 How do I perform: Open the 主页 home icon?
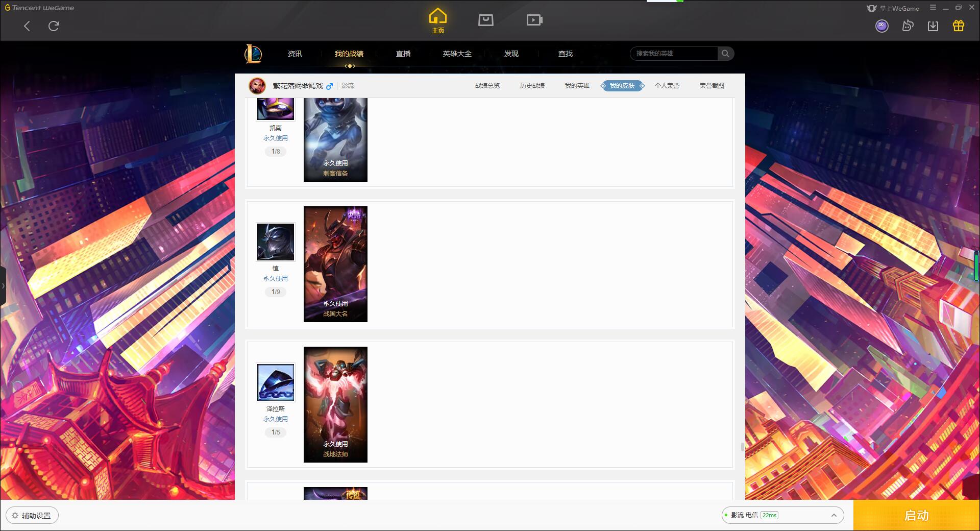click(438, 21)
